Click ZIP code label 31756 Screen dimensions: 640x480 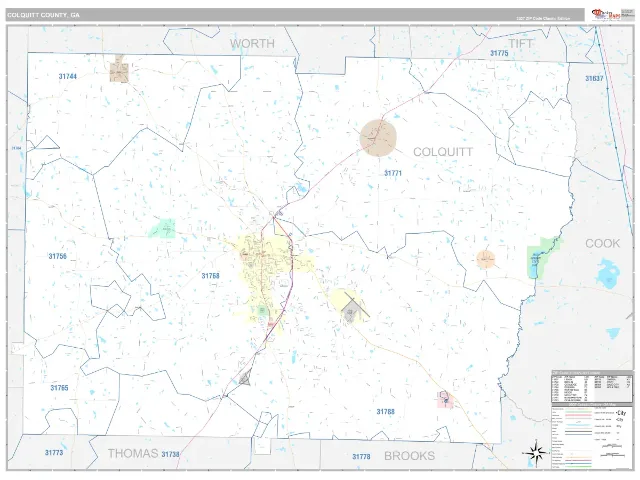click(58, 256)
